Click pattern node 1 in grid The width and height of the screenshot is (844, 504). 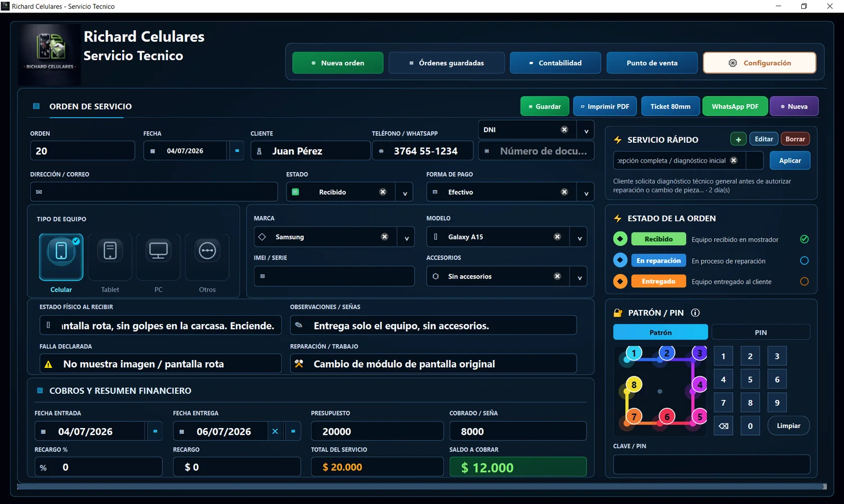click(634, 353)
